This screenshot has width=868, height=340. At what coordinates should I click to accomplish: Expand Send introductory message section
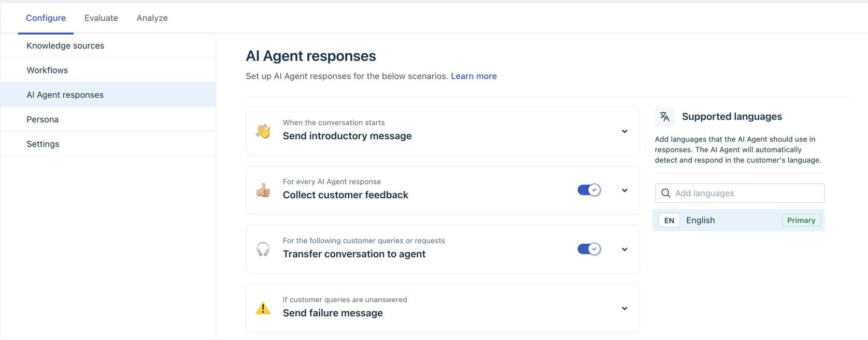[624, 131]
